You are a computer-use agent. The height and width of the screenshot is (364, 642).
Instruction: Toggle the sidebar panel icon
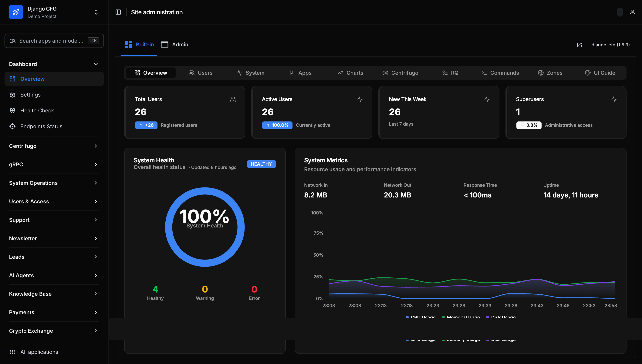[x=118, y=12]
